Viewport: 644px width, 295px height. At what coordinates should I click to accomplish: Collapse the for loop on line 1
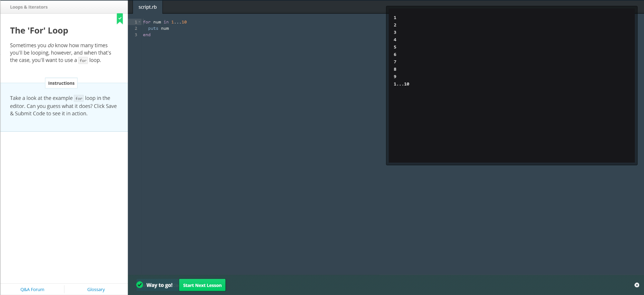pos(139,22)
